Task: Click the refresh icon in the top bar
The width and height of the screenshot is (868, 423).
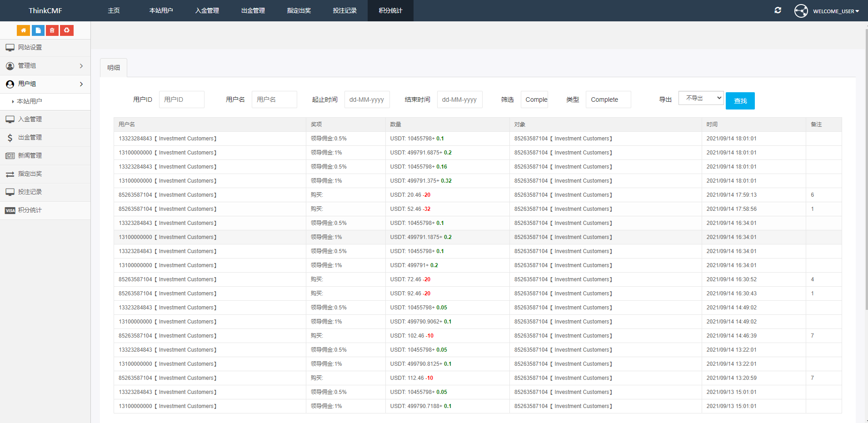Action: (x=778, y=10)
